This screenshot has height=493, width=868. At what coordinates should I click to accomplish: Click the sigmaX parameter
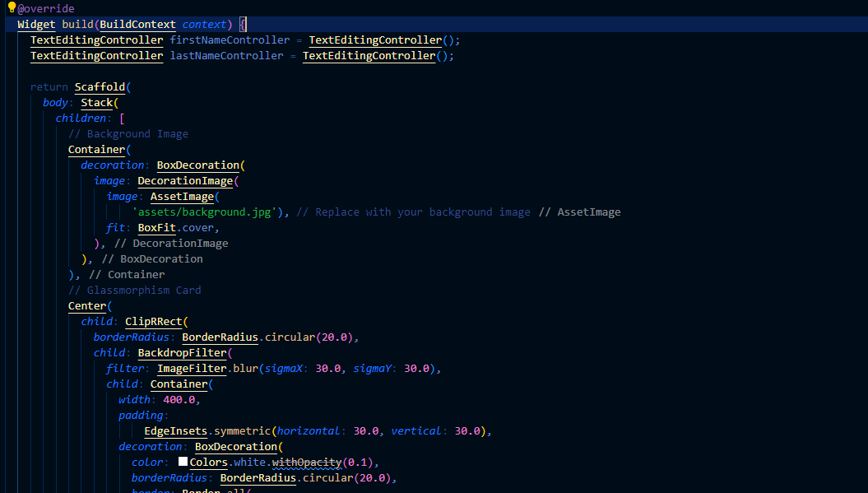click(283, 369)
